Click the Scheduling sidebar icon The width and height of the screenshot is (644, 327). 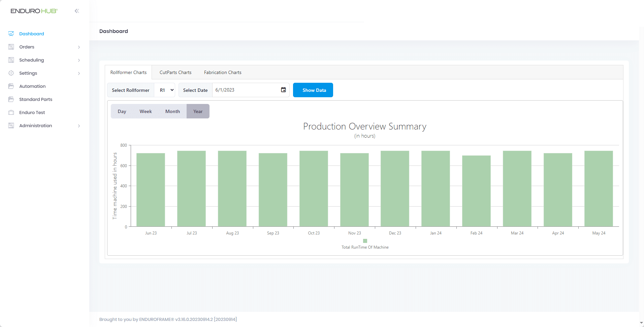pos(11,60)
